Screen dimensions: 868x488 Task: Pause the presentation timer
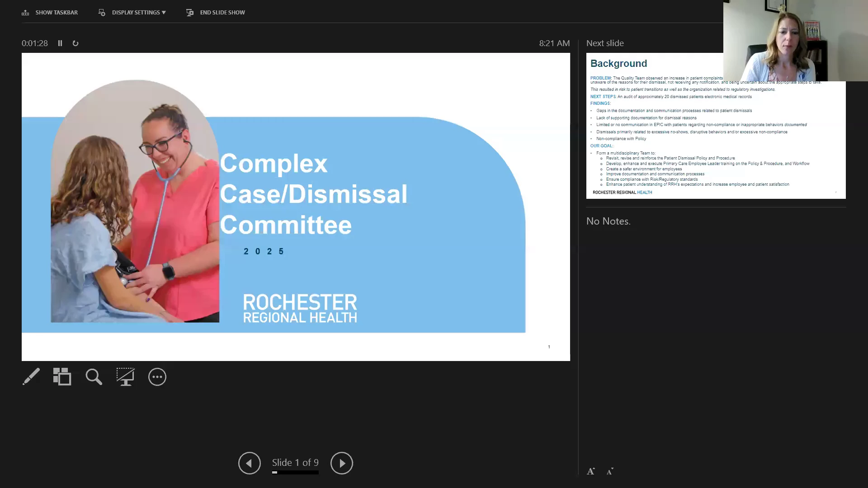coord(60,43)
